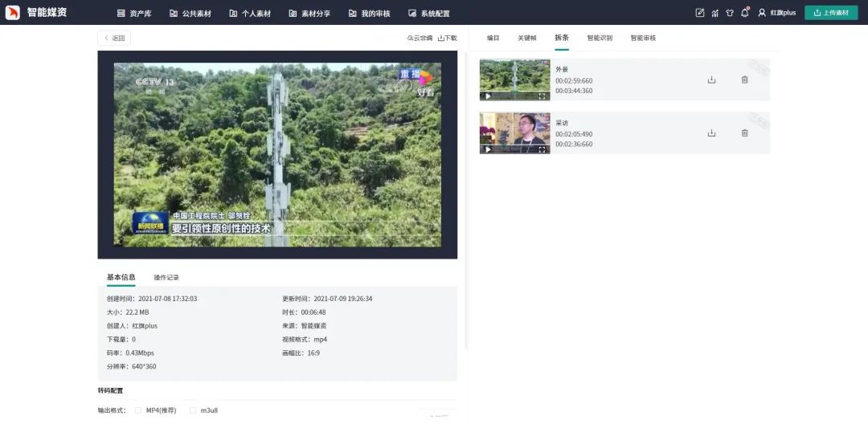
Task: Click the main video preview
Action: (277, 154)
